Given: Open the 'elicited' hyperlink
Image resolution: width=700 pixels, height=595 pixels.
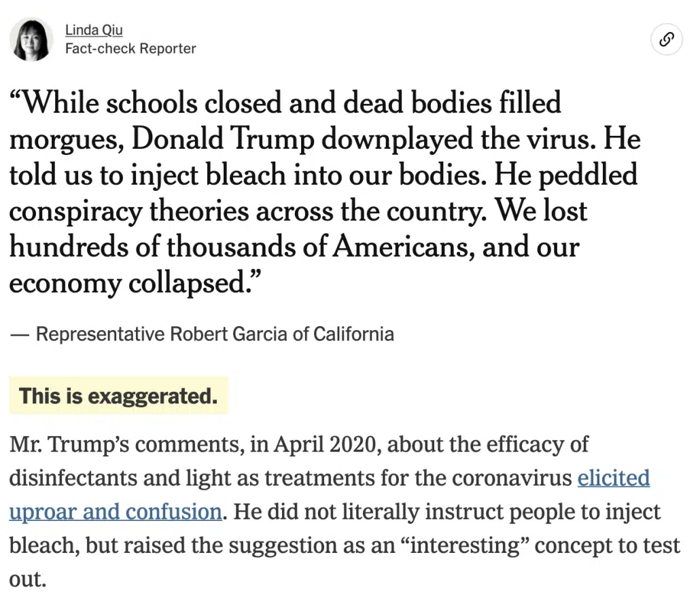Looking at the screenshot, I should pyautogui.click(x=614, y=477).
